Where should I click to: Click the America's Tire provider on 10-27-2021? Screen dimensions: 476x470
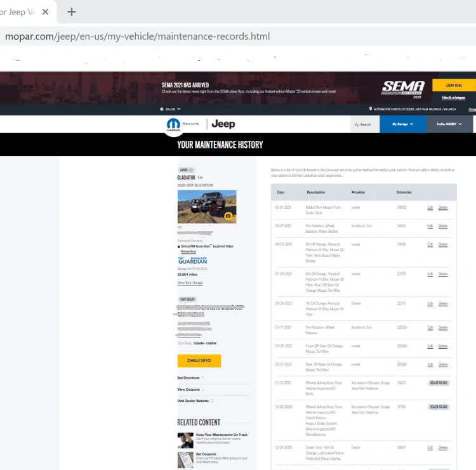point(361,226)
